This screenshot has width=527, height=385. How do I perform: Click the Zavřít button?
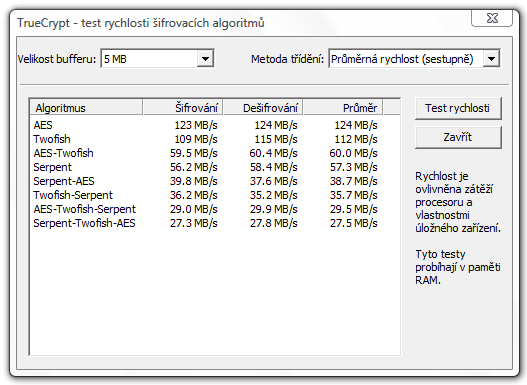click(458, 137)
